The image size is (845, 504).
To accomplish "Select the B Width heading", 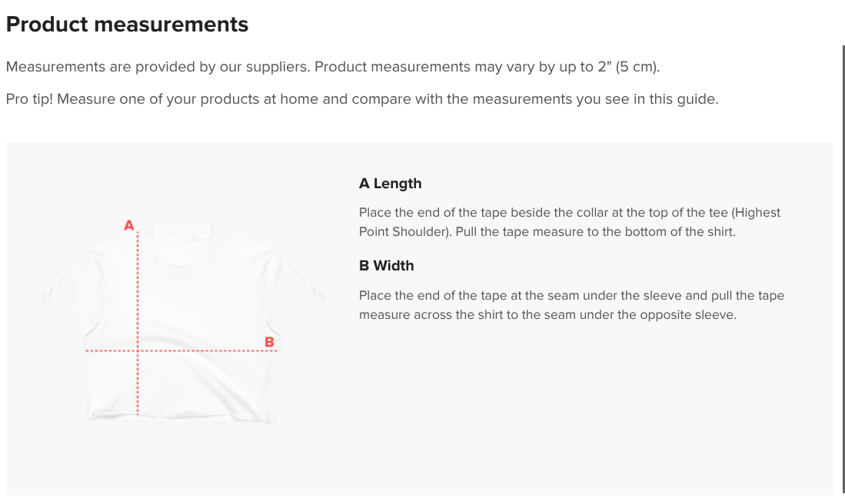I will click(x=387, y=266).
